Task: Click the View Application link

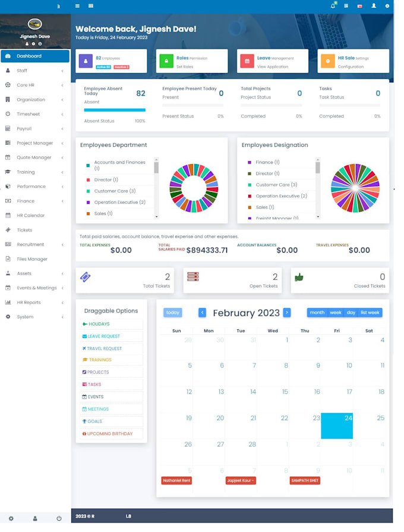Action: pos(273,67)
